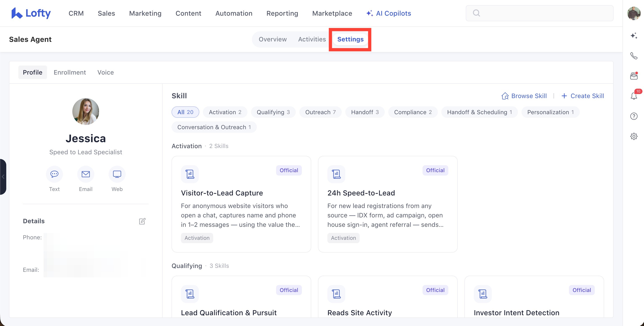Open the Content menu
This screenshot has width=644, height=326.
tap(188, 13)
